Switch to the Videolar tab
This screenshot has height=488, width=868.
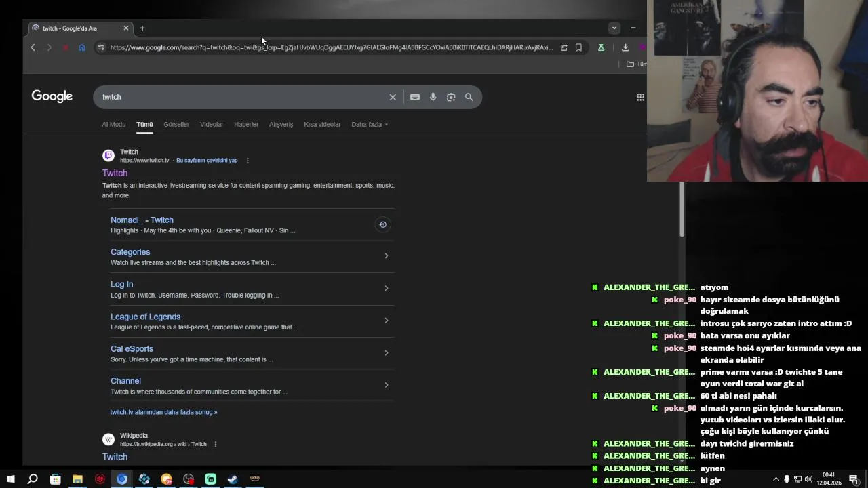tap(212, 124)
